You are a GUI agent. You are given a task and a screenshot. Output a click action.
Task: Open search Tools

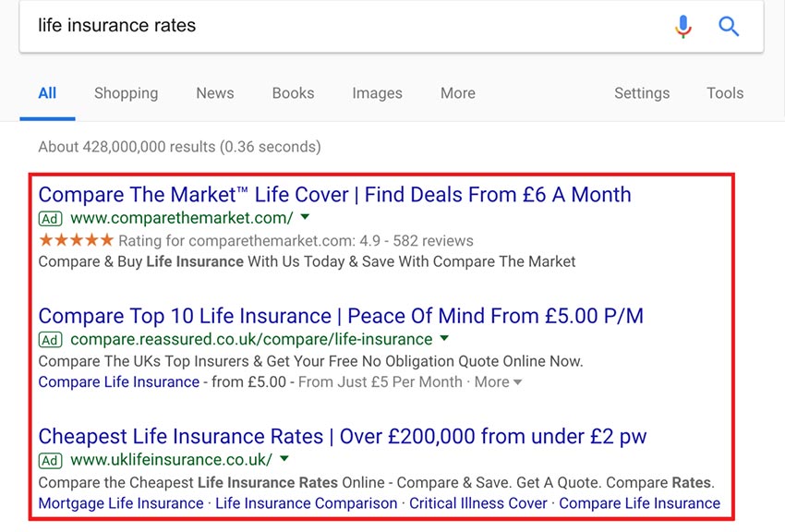tap(725, 93)
